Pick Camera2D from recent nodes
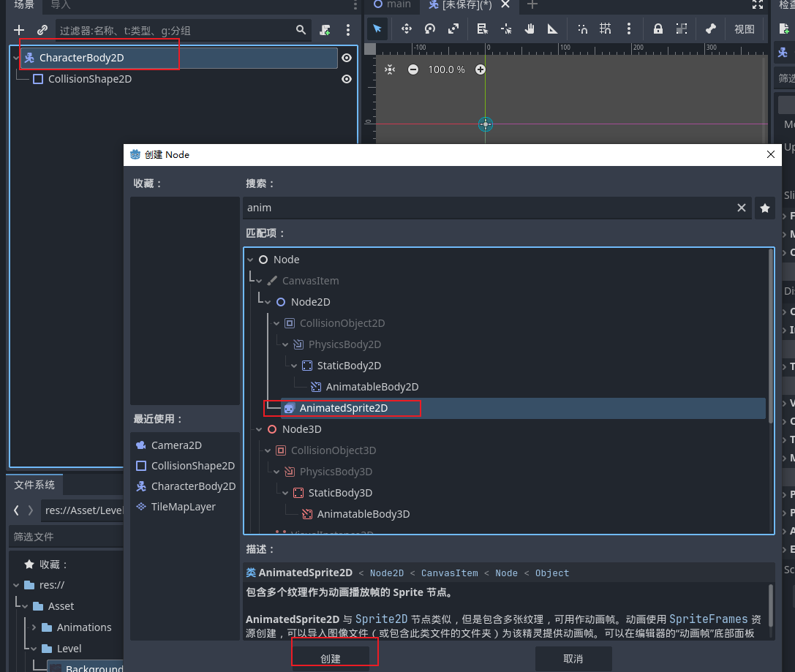795x672 pixels. [176, 445]
